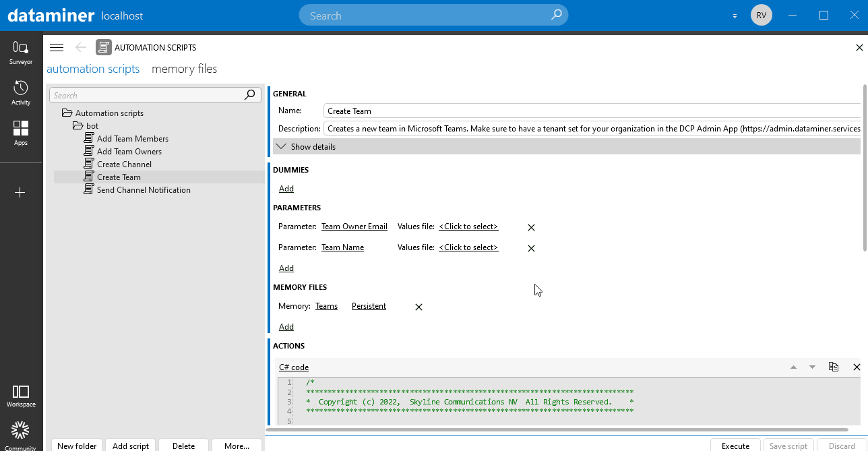Select the Send Channel Notification script
The width and height of the screenshot is (868, 451).
[x=144, y=189]
